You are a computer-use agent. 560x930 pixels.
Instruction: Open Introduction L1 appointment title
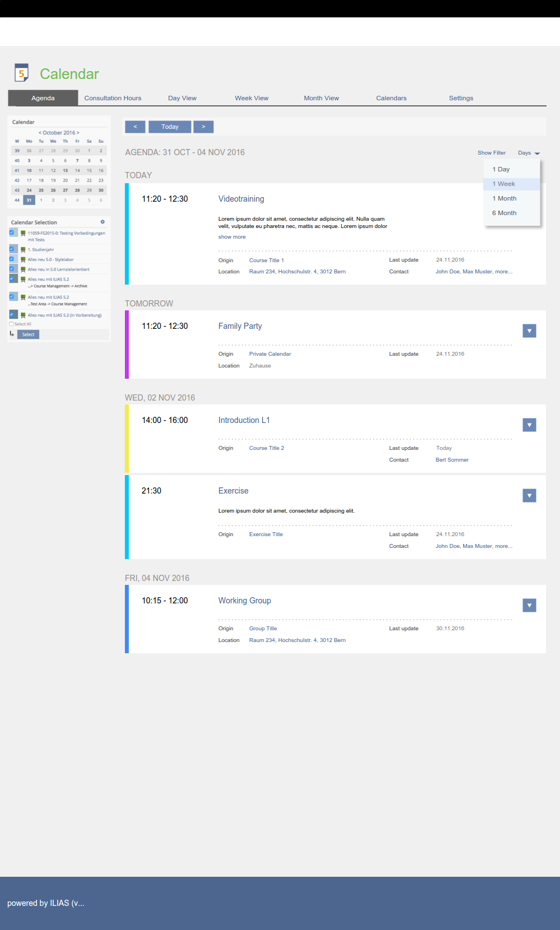tap(244, 420)
